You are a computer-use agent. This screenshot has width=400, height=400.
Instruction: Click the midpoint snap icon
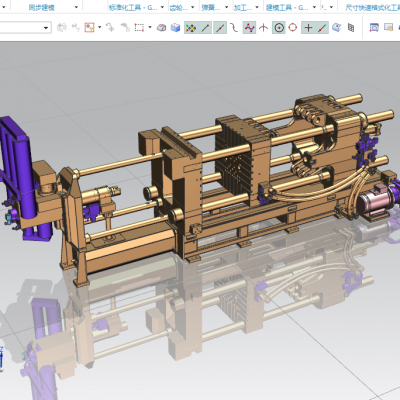pyautogui.click(x=220, y=28)
